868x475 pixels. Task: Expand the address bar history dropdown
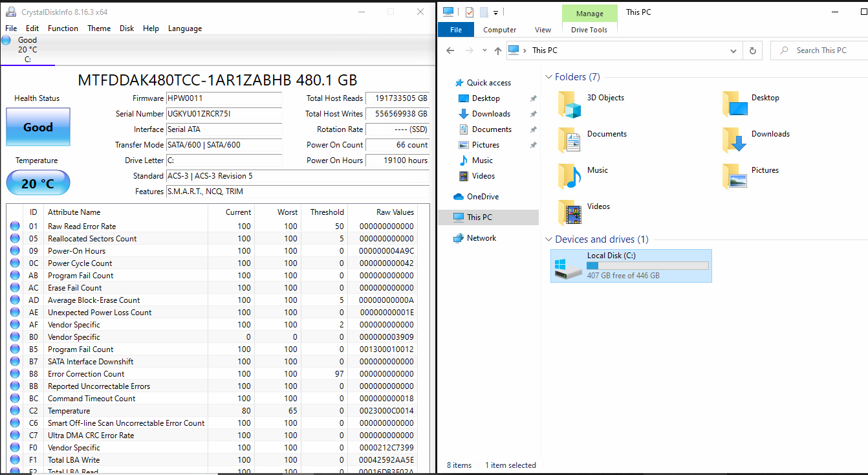733,50
